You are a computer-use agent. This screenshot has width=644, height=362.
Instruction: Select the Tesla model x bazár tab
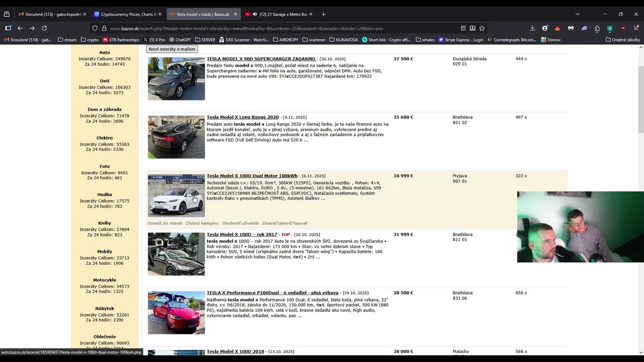coord(203,14)
